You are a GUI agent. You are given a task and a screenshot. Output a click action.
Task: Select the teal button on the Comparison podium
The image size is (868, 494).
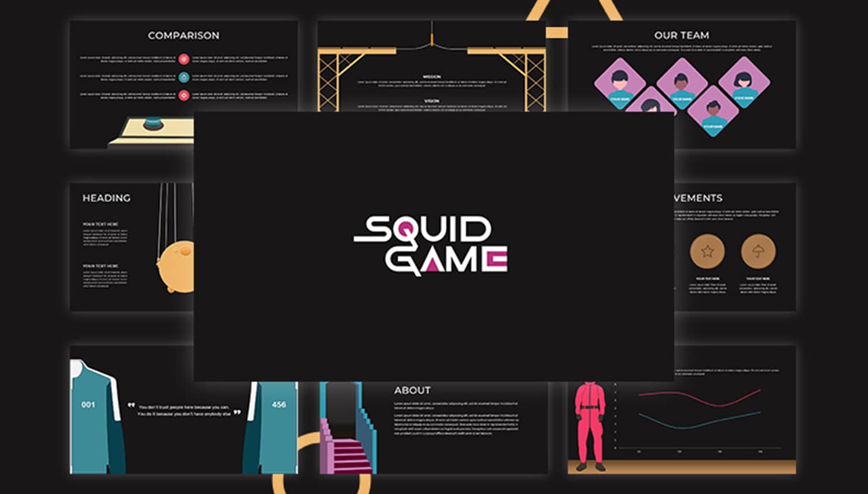[x=153, y=123]
